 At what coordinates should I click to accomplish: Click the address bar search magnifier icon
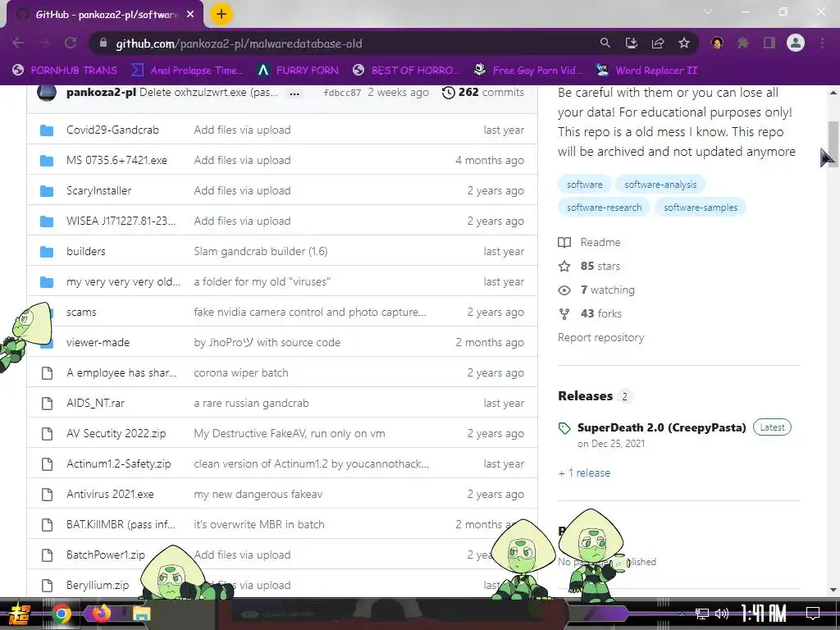pyautogui.click(x=605, y=43)
